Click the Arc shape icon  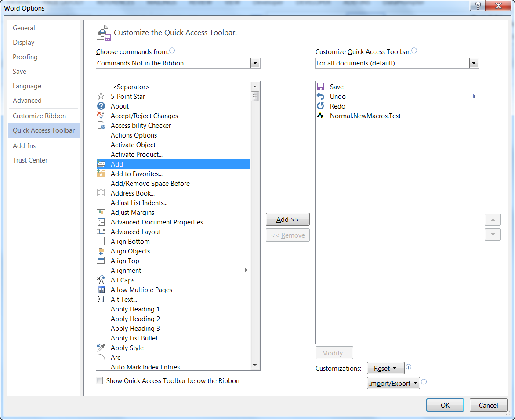(x=101, y=357)
